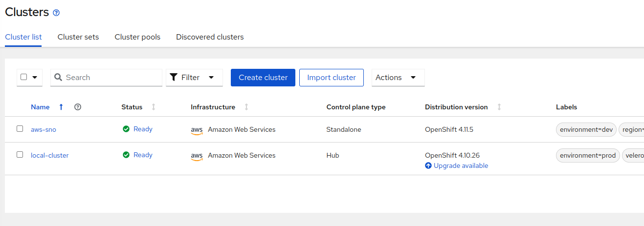Open the Discovered clusters tab

210,37
